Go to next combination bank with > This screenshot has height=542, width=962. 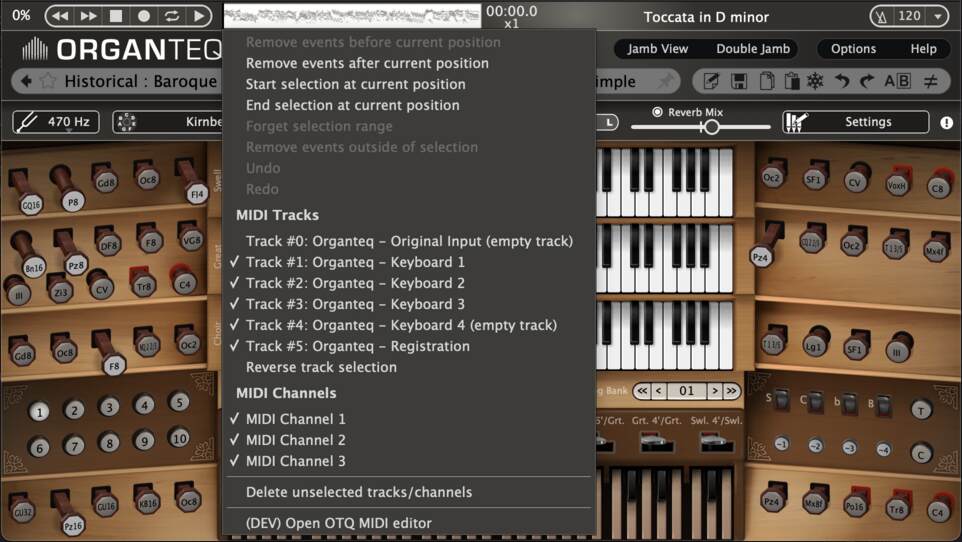pos(714,390)
